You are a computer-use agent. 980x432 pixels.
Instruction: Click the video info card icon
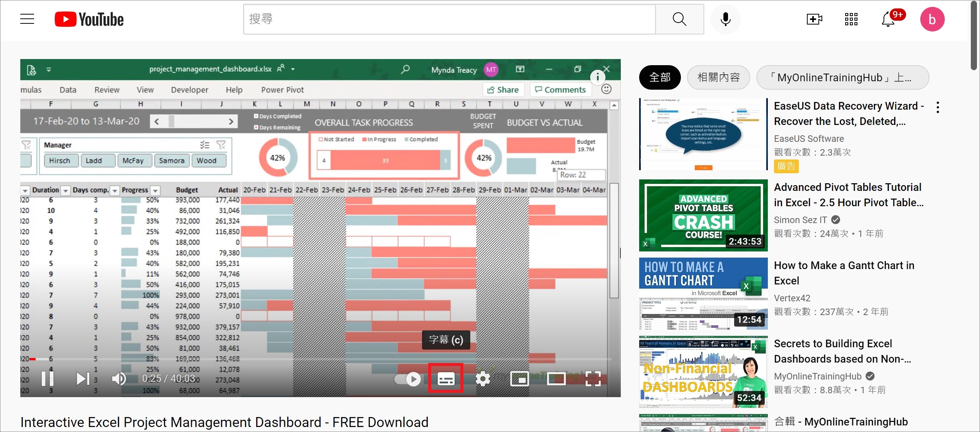pos(597,77)
